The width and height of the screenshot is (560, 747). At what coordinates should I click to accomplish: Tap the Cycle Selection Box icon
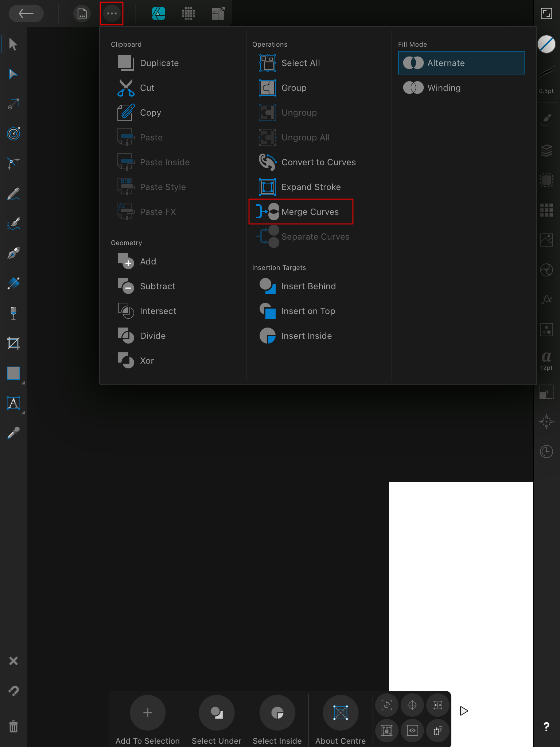[x=387, y=705]
